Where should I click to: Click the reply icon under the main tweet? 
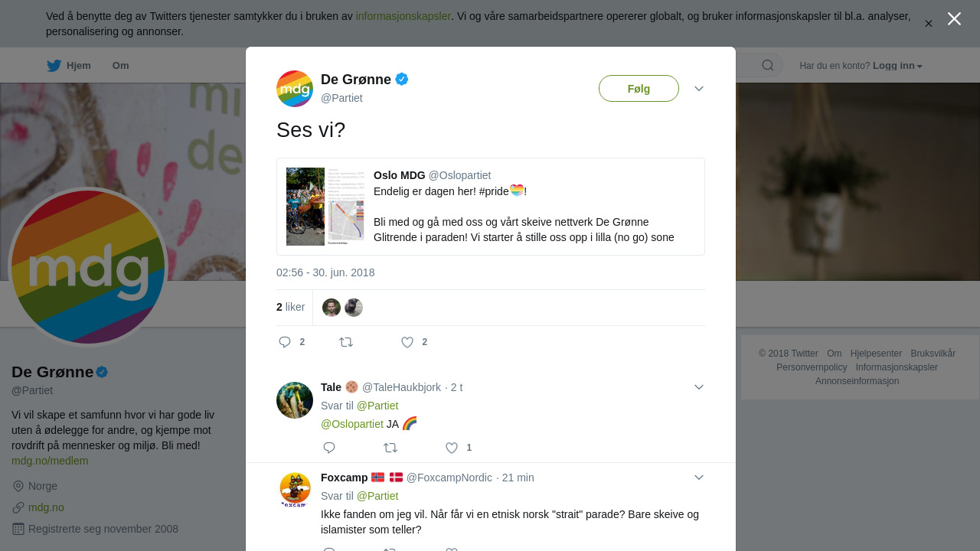(x=285, y=342)
